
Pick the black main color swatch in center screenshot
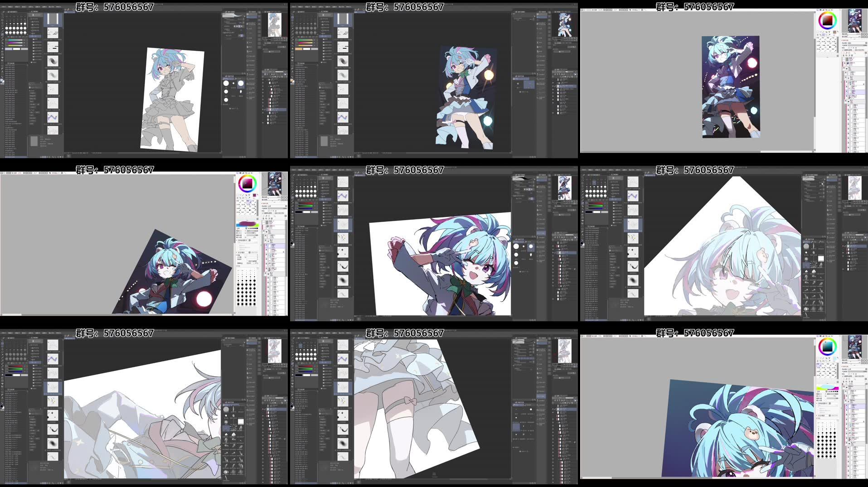[299, 212]
